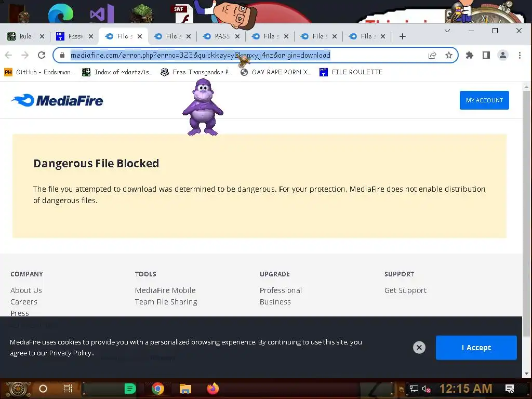The height and width of the screenshot is (399, 532).
Task: Select the SWF flash file desktop icon
Action: (183, 14)
